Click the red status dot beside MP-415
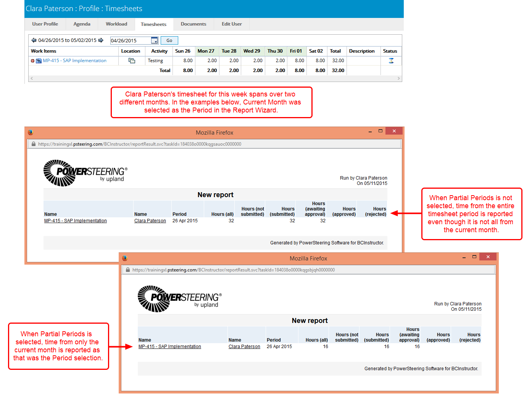The width and height of the screenshot is (532, 395). coord(33,61)
